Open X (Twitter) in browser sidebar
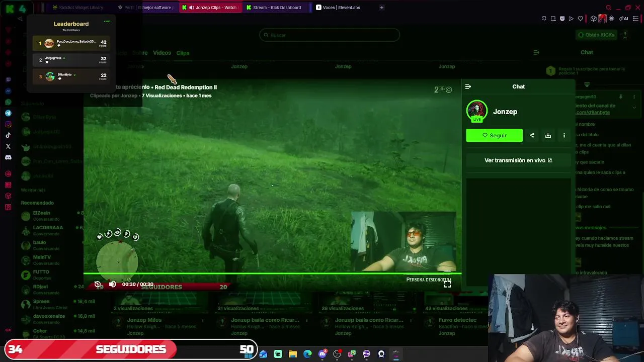644x362 pixels. 8,146
